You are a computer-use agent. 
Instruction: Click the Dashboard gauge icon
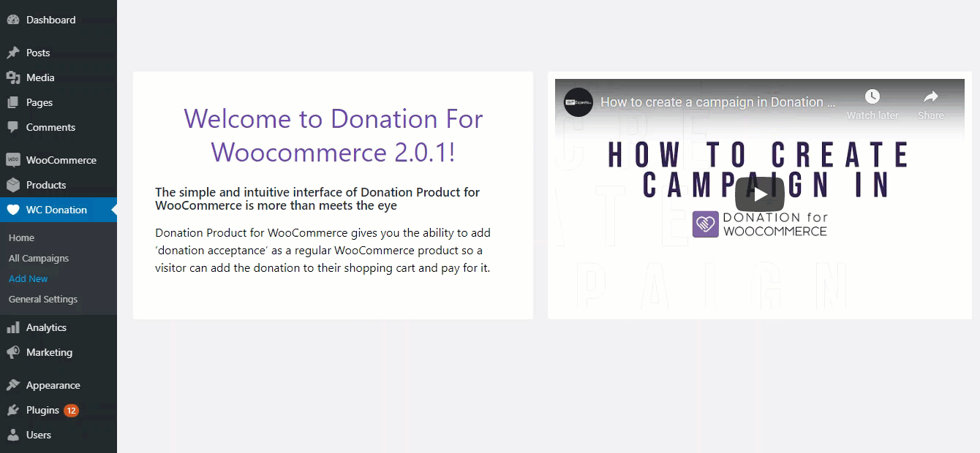(13, 20)
